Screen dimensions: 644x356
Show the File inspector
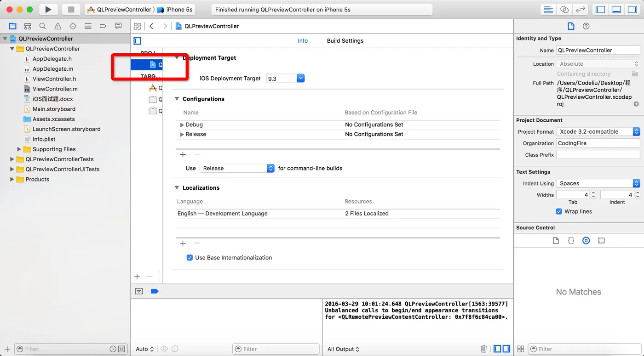571,26
